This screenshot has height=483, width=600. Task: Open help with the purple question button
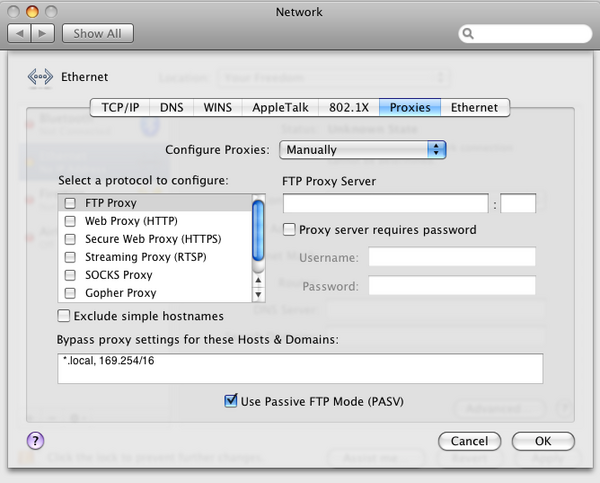[36, 441]
